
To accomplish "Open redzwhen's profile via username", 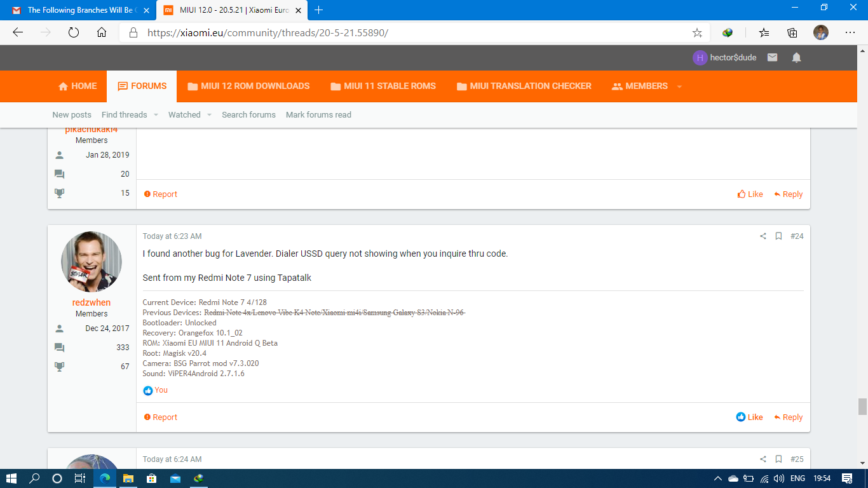I will 92,302.
